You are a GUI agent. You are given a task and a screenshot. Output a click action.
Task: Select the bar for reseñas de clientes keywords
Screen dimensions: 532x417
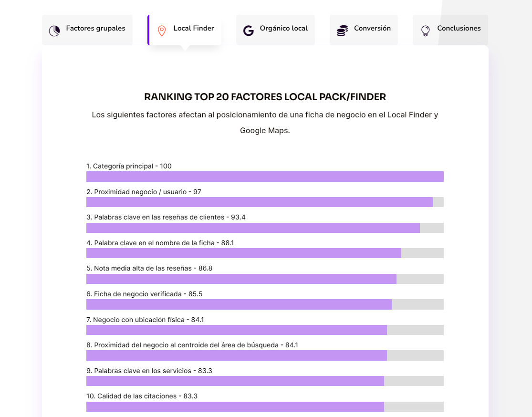click(253, 228)
